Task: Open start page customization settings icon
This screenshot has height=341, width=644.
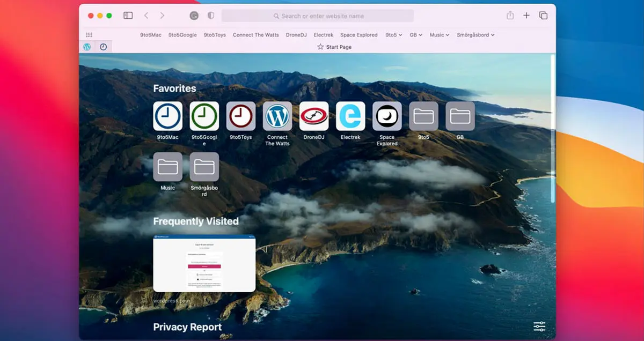Action: coord(539,327)
